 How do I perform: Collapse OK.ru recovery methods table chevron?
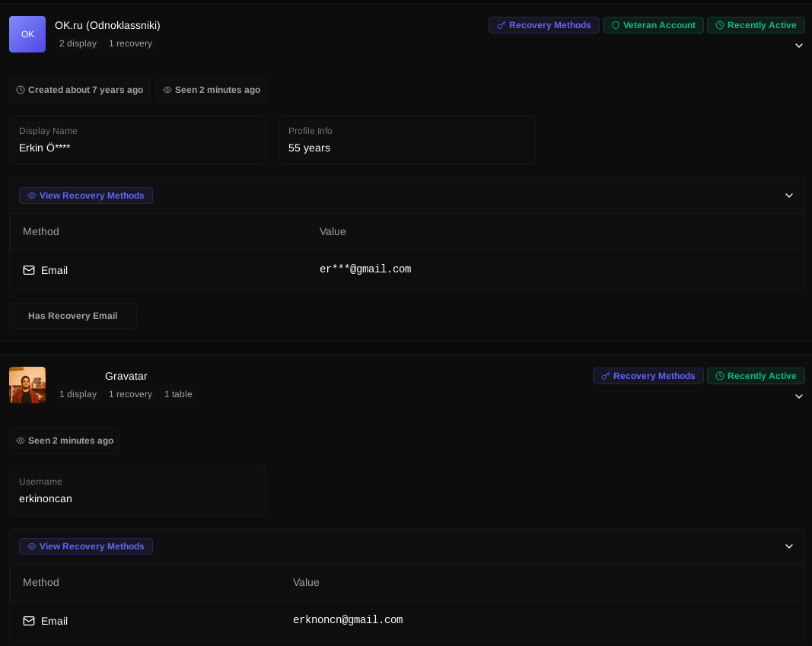tap(788, 196)
